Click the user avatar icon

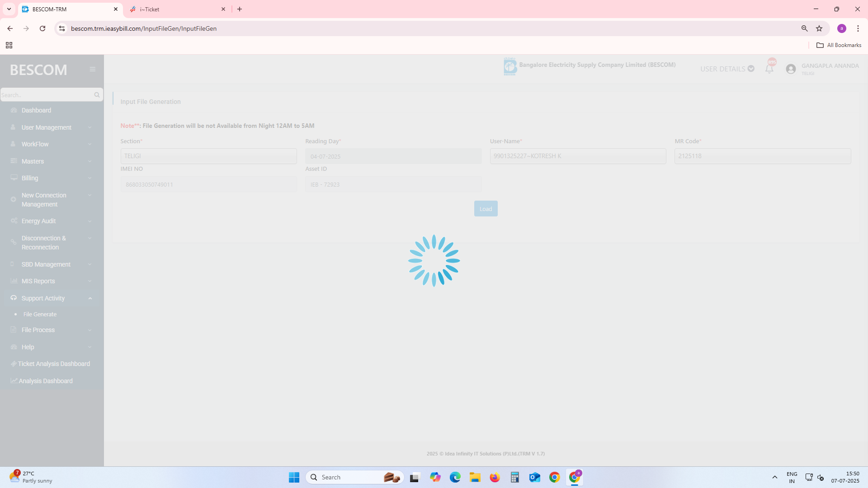[x=791, y=69]
